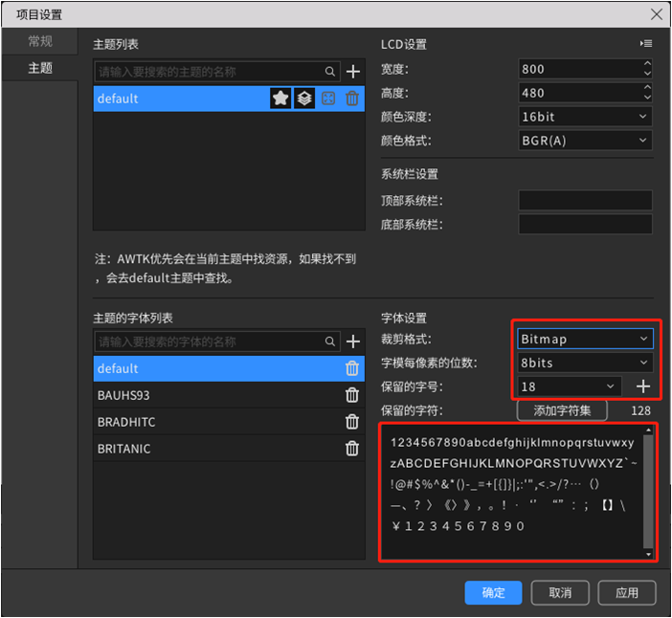Decrease the 宽度 value with down arrow
The image size is (672, 618).
[x=647, y=74]
